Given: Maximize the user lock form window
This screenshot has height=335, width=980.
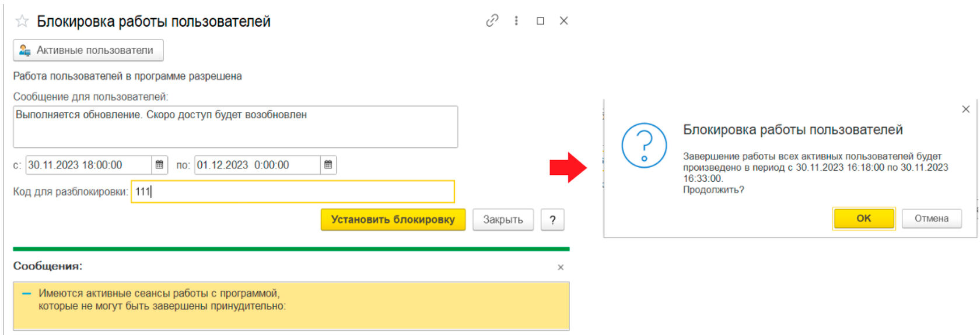Looking at the screenshot, I should tap(540, 21).
